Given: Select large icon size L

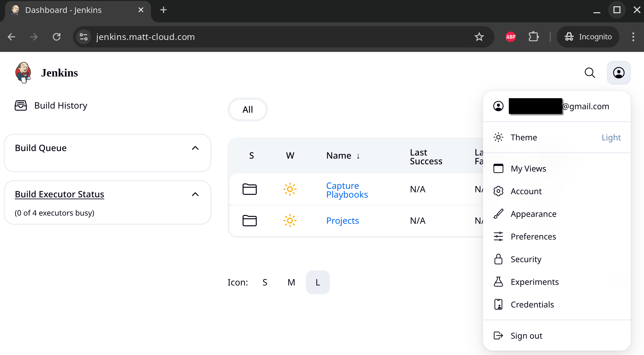Looking at the screenshot, I should (318, 282).
